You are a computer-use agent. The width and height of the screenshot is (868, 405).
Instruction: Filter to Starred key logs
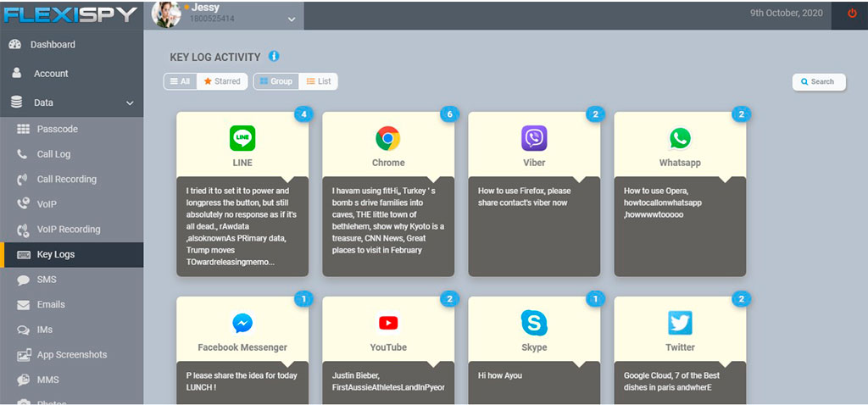pyautogui.click(x=222, y=81)
